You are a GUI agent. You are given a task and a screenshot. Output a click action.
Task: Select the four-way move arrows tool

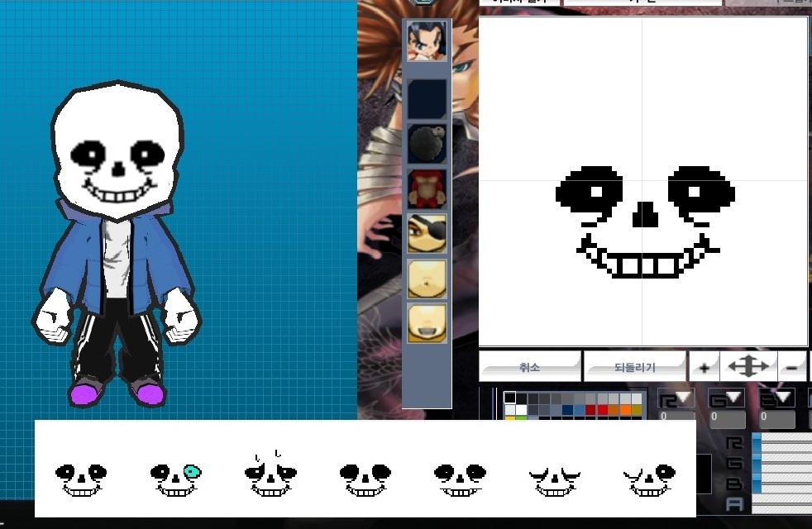coord(748,366)
